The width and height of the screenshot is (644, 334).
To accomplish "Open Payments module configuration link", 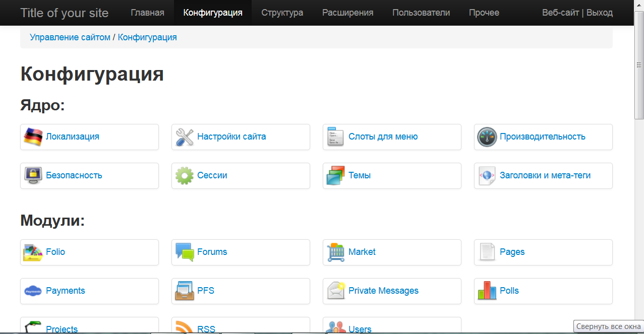I will [x=66, y=291].
